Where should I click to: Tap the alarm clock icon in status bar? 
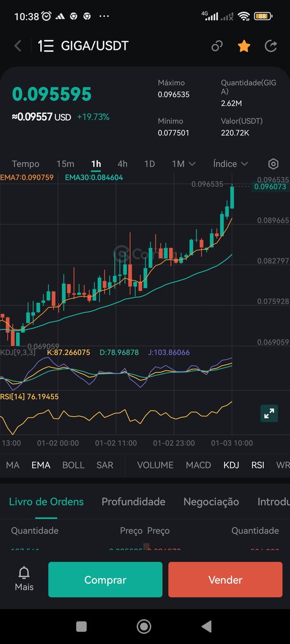point(46,16)
